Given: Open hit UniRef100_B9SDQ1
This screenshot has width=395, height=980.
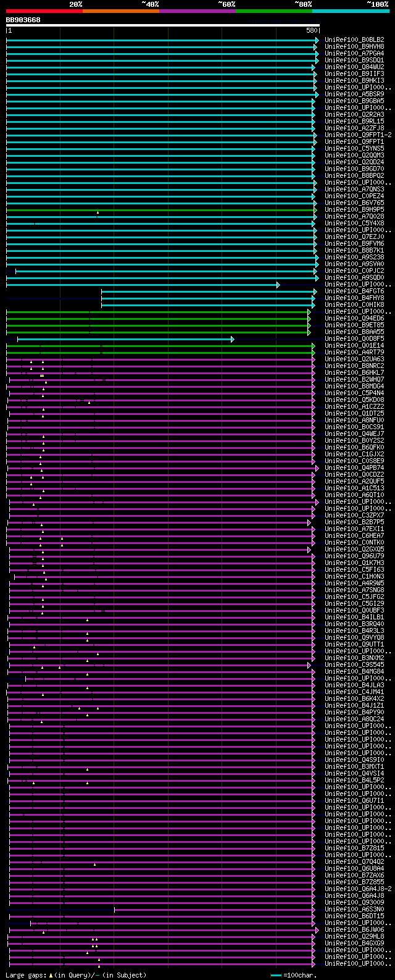Looking at the screenshot, I should pos(354,60).
